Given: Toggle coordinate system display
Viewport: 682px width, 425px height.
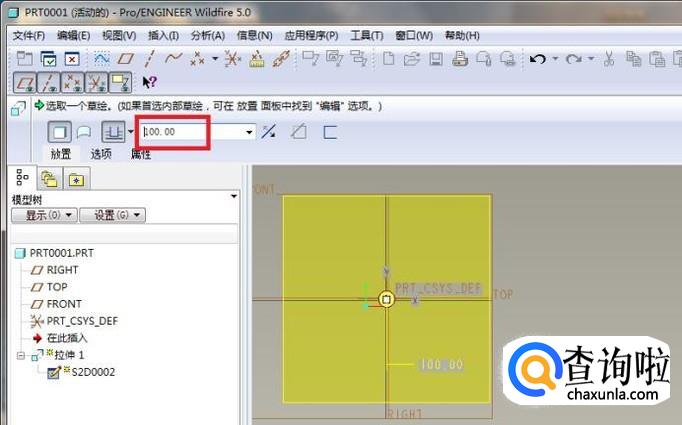Looking at the screenshot, I should coord(97,82).
